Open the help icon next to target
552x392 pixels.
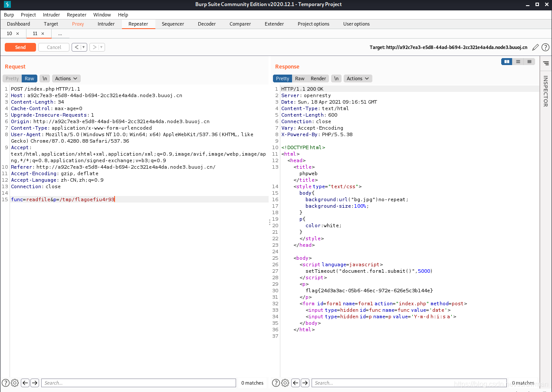(x=545, y=47)
